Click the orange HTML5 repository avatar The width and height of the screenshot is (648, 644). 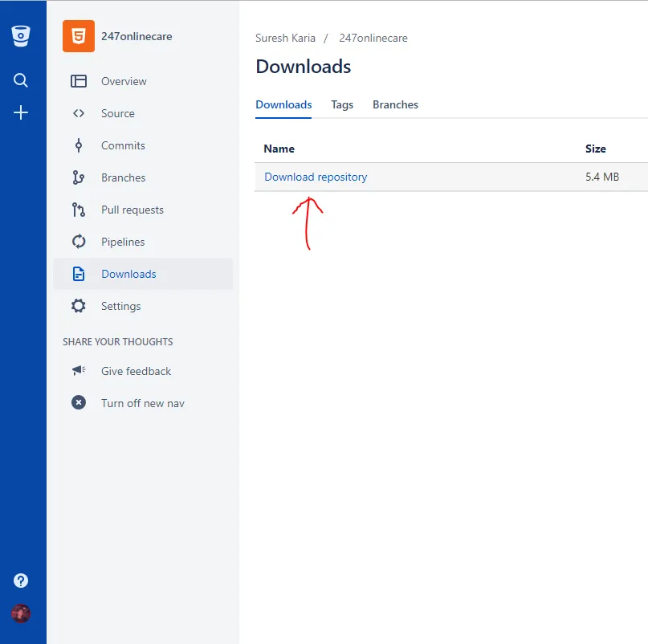click(x=79, y=36)
